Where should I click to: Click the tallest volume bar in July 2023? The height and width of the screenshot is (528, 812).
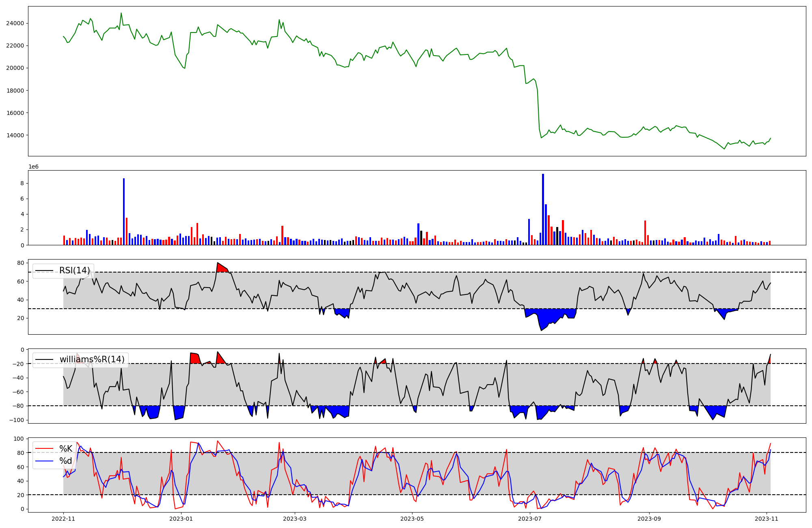tap(543, 209)
